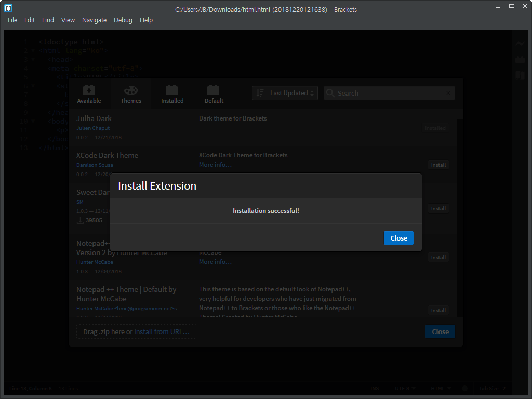The image size is (532, 399).
Task: Open More info for XCode Dark Theme
Action: point(215,165)
